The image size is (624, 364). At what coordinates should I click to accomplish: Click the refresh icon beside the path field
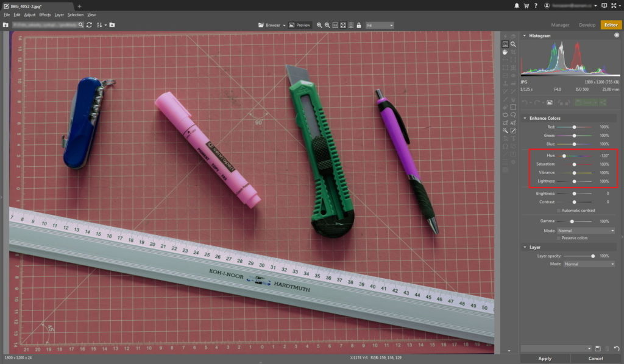pos(89,24)
